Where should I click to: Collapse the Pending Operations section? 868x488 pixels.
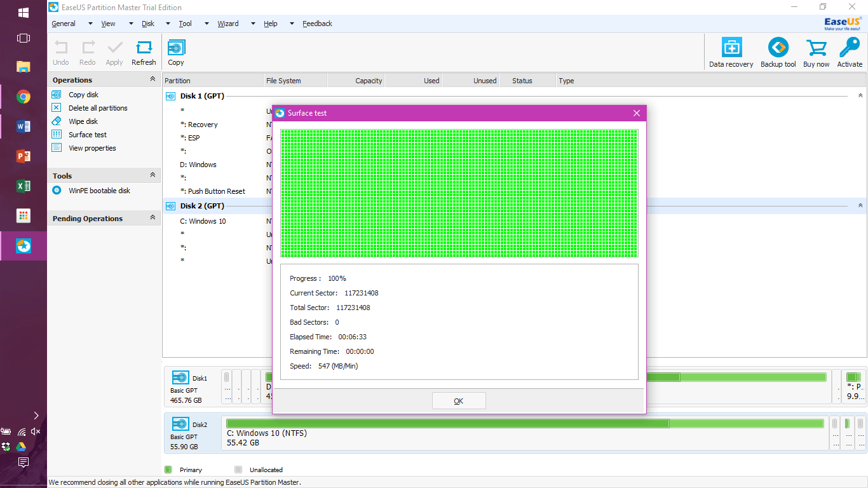[153, 218]
